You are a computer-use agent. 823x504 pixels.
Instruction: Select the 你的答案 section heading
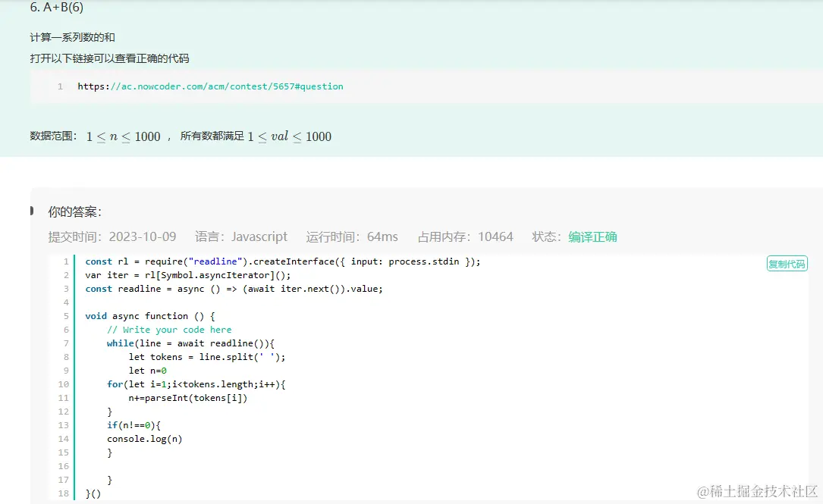click(74, 211)
